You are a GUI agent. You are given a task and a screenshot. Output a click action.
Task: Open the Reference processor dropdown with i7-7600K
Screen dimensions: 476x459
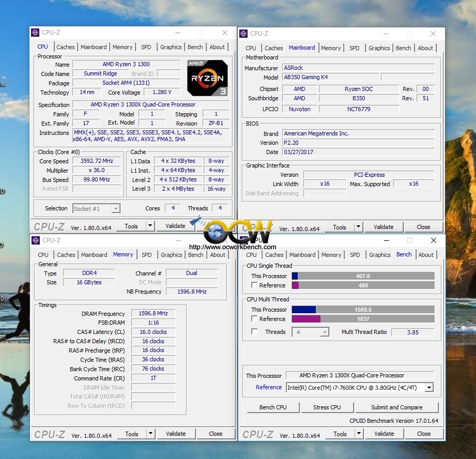[359, 388]
